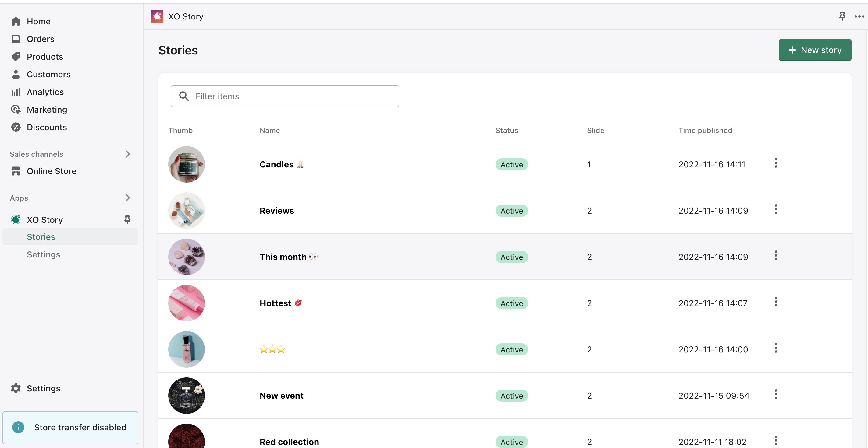Open the Reviews story
868x448 pixels.
[277, 210]
